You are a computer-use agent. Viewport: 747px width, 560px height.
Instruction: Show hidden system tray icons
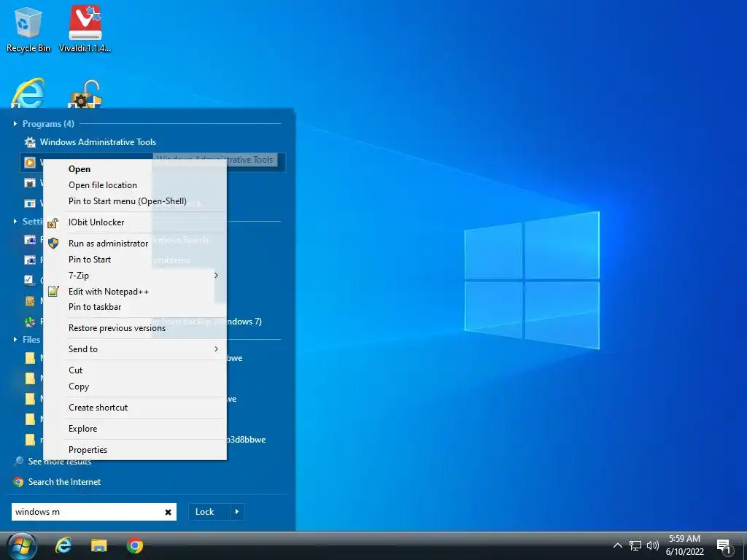(617, 545)
